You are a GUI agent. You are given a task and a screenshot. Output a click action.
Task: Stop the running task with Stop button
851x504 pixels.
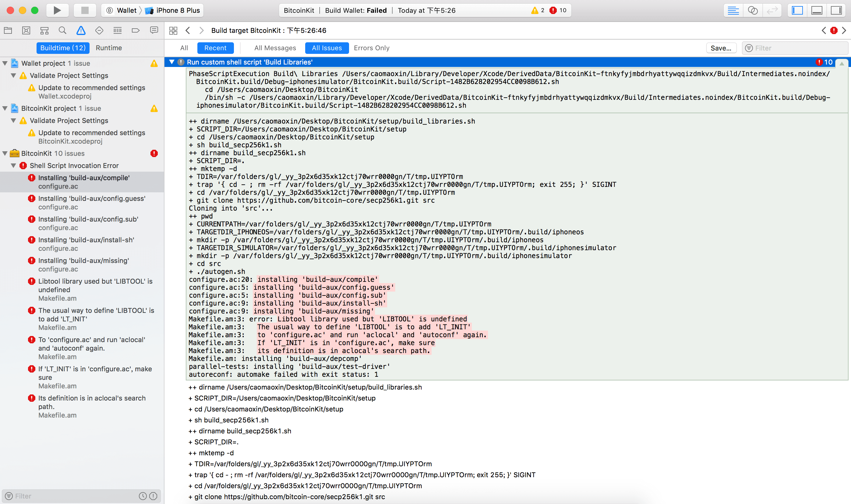[85, 10]
